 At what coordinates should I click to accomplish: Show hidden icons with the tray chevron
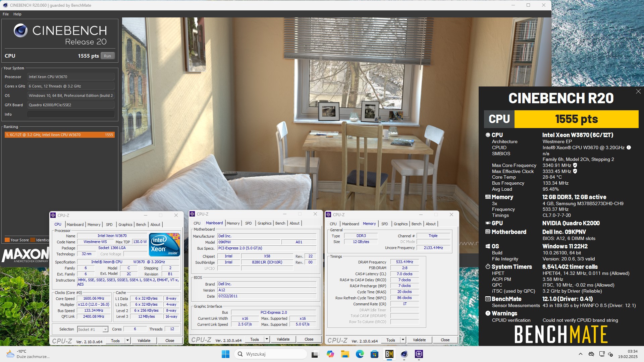point(580,354)
